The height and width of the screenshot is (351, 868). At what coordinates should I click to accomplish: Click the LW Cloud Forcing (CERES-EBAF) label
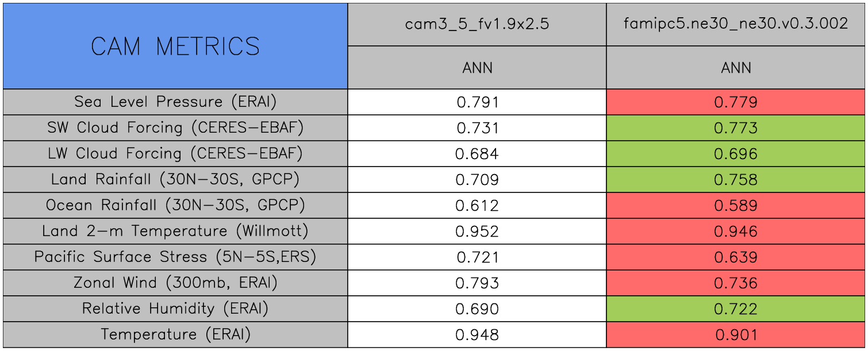click(175, 154)
